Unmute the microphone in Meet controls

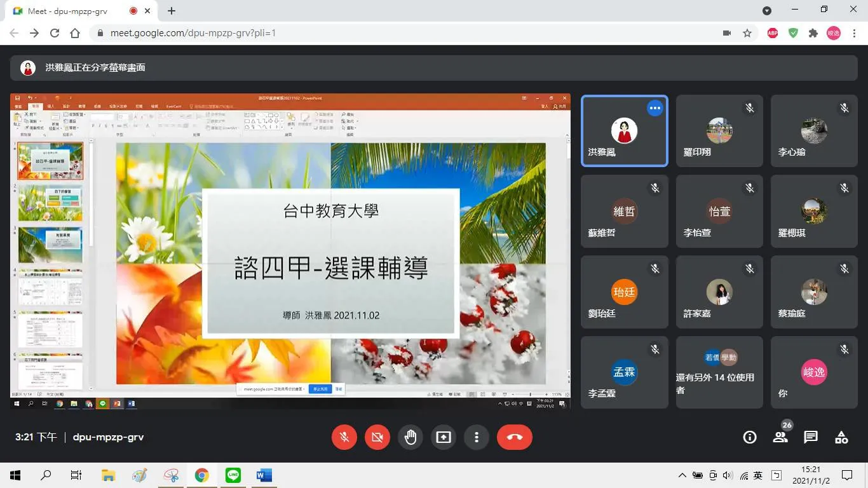344,437
